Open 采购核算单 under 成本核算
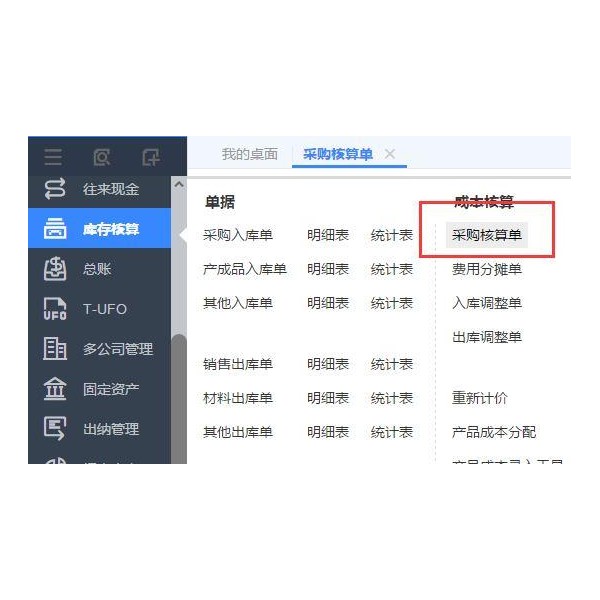The image size is (600, 600). (x=487, y=235)
